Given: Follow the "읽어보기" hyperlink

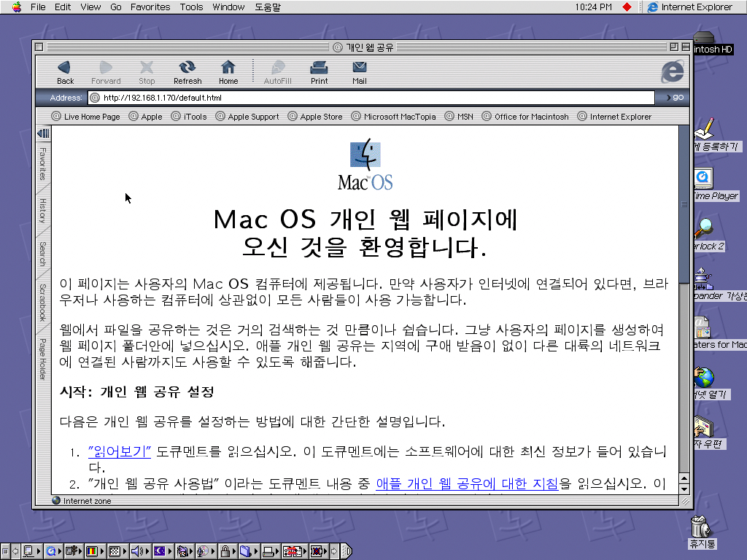Looking at the screenshot, I should click(x=119, y=452).
